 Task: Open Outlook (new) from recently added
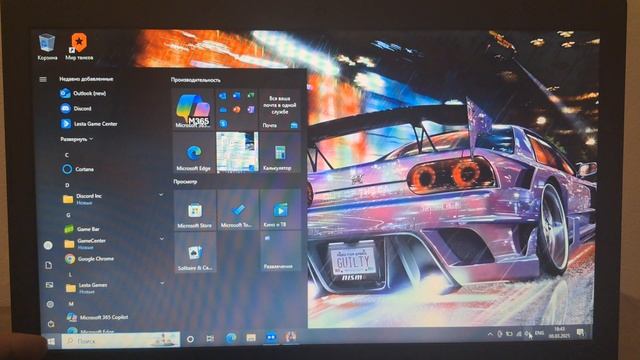(84, 93)
